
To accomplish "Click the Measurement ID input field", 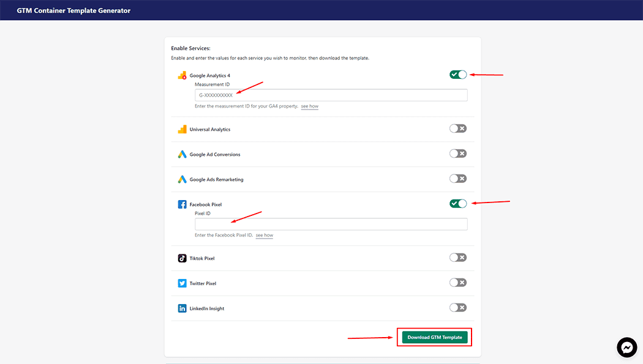I will 331,95.
